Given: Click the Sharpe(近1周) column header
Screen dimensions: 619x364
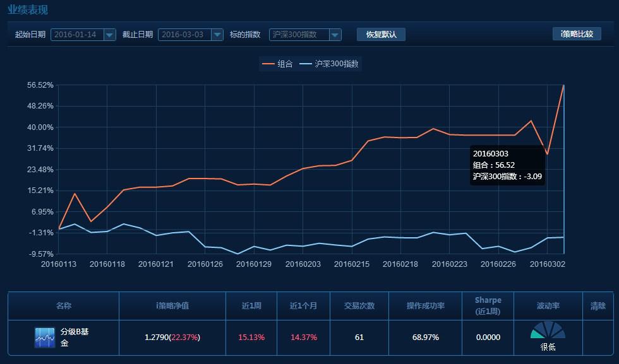Looking at the screenshot, I should pos(488,305).
